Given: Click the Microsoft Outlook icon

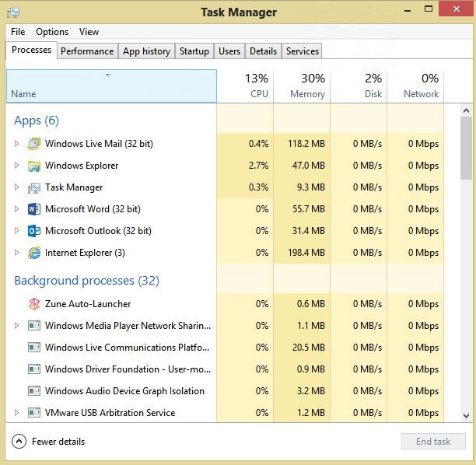Looking at the screenshot, I should click(x=34, y=231).
